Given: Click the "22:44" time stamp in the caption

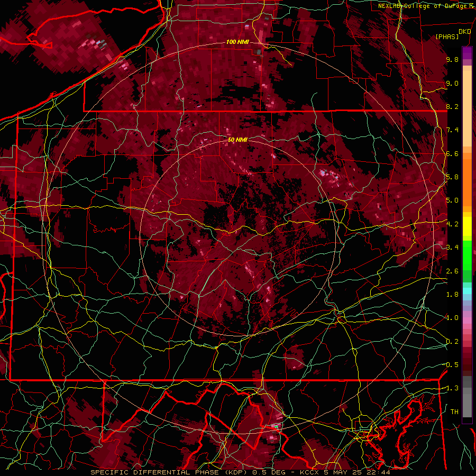Looking at the screenshot, I should 378,472.
